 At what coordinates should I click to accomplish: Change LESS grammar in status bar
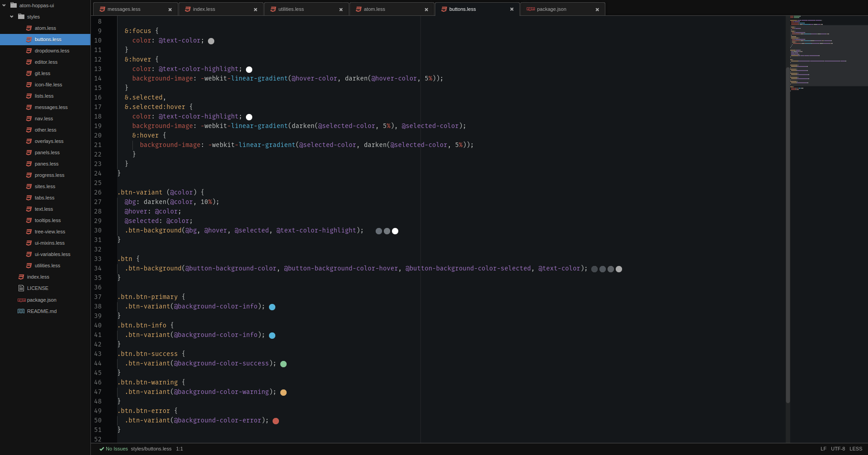856,449
